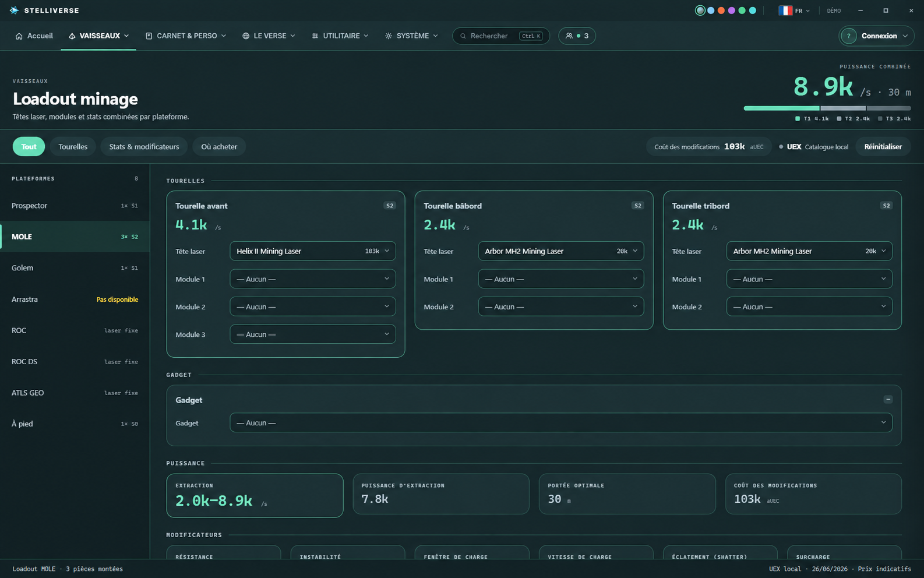Collapse the Gadget card with the minus icon
The height and width of the screenshot is (578, 924).
click(888, 400)
